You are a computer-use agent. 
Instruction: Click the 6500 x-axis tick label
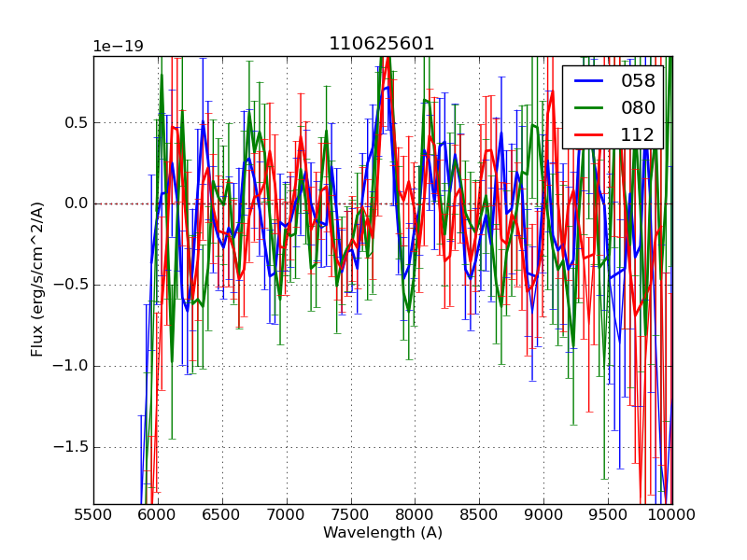(222, 514)
